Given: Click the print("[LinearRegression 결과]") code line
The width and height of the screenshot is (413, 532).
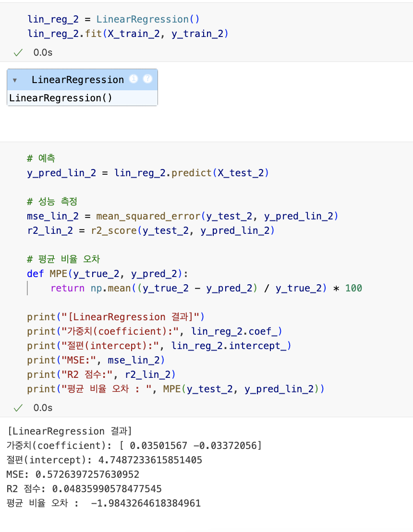Looking at the screenshot, I should 116,317.
